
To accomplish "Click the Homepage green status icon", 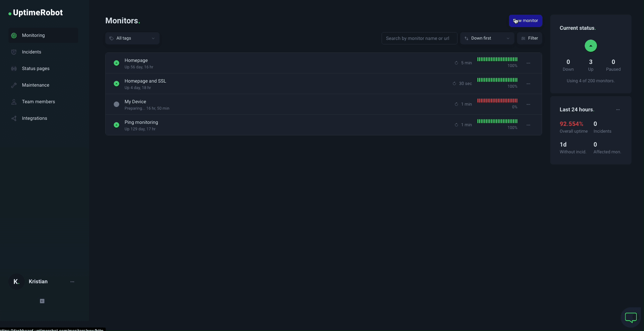I will pyautogui.click(x=116, y=63).
